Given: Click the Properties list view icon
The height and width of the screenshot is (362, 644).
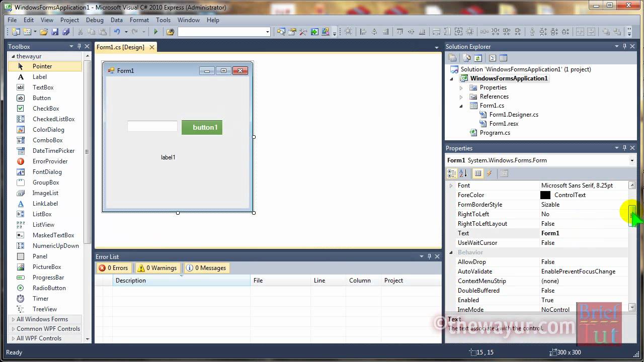Looking at the screenshot, I should [x=478, y=173].
